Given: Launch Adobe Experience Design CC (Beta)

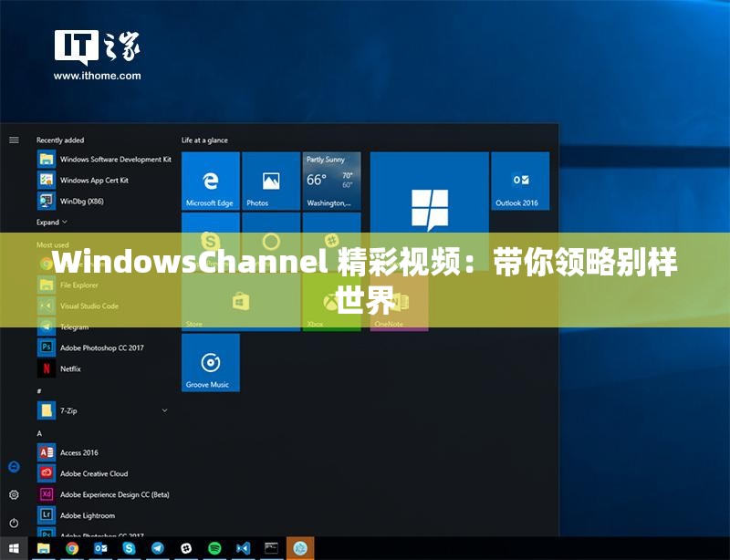Looking at the screenshot, I should pos(105,494).
